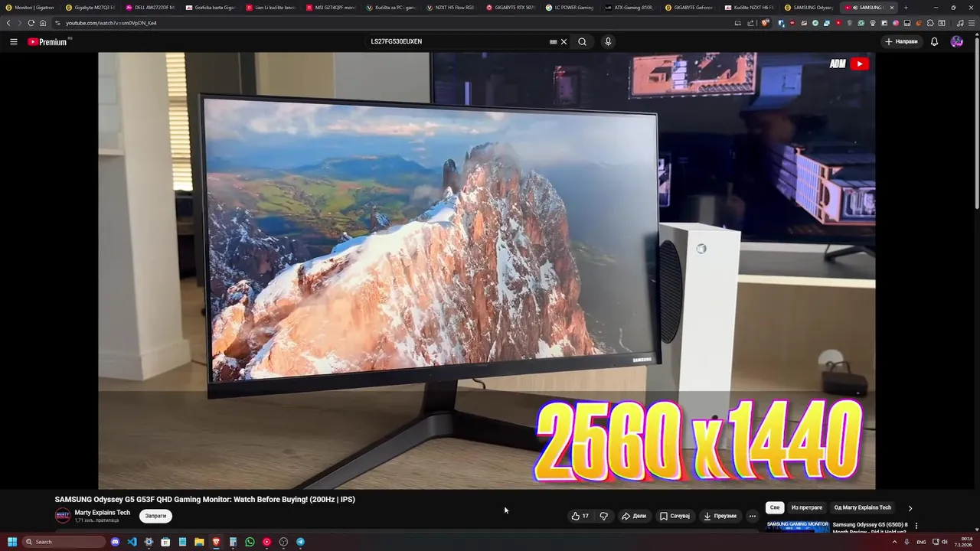Image resolution: width=980 pixels, height=551 pixels.
Task: Switch to the Graficka karta Gigabyte tab
Action: coord(211,7)
